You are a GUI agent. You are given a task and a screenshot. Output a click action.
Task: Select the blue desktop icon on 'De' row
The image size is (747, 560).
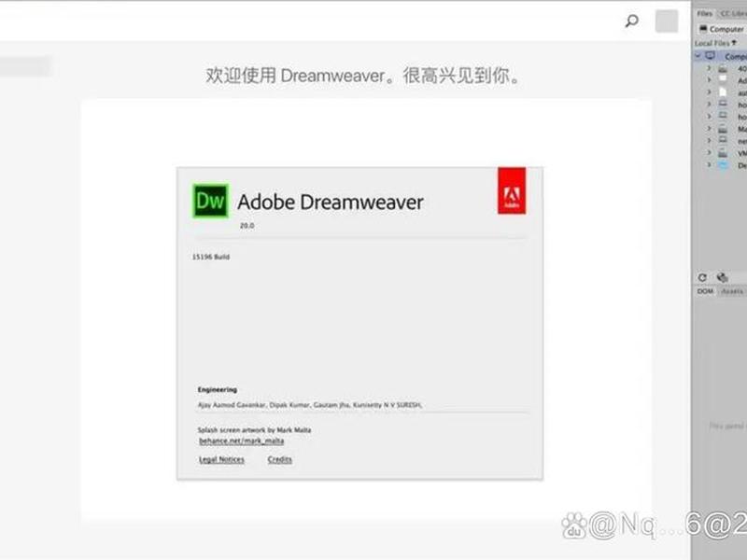point(723,165)
